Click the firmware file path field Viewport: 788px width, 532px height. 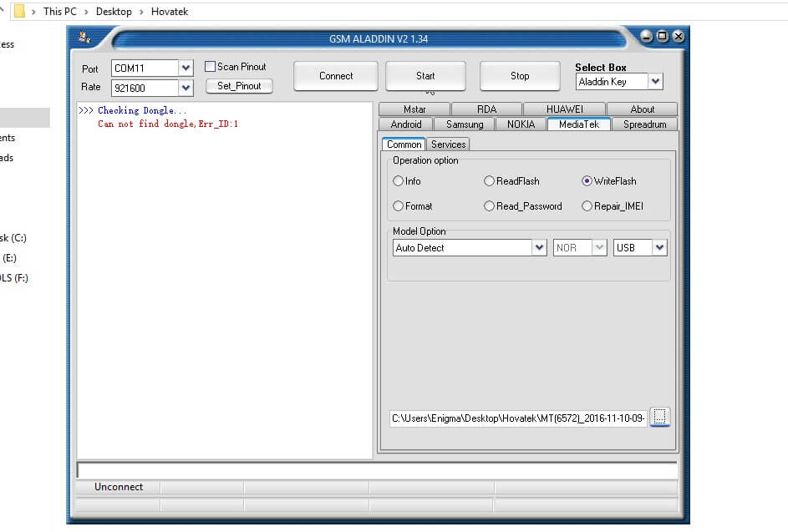(x=518, y=418)
